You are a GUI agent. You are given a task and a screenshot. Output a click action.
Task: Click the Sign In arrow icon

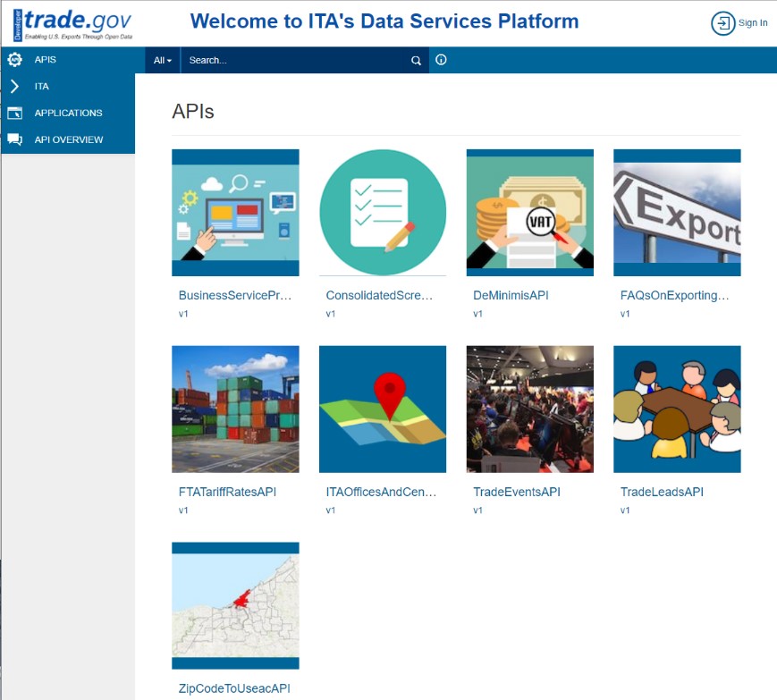pyautogui.click(x=722, y=23)
